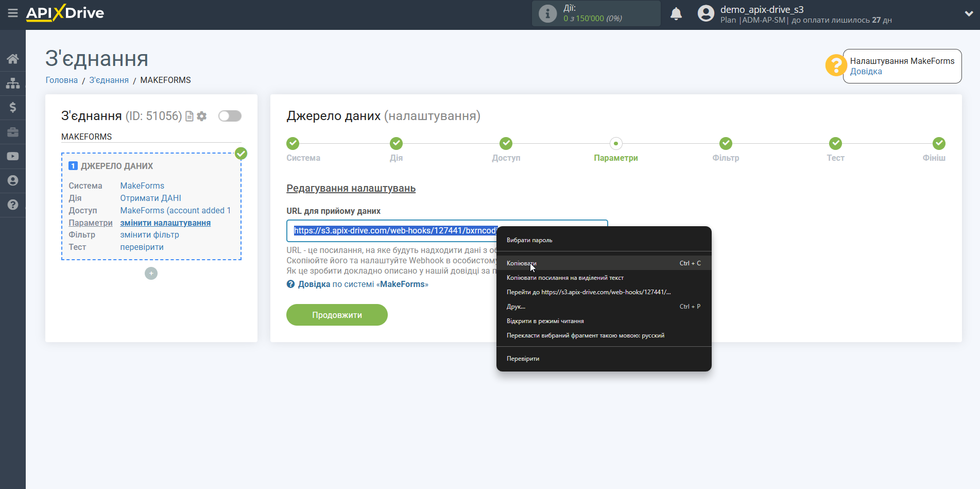Click the ДЖЕРЕЛО ДАНИХ block header

[117, 166]
